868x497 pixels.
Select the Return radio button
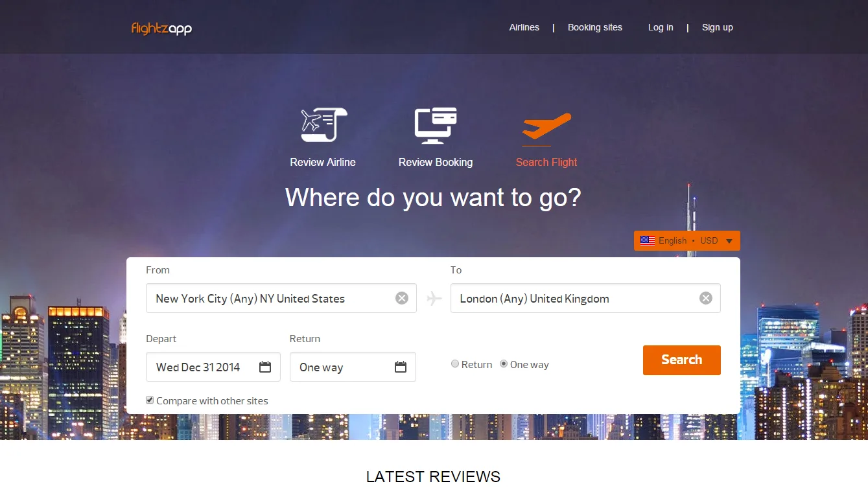pyautogui.click(x=455, y=364)
